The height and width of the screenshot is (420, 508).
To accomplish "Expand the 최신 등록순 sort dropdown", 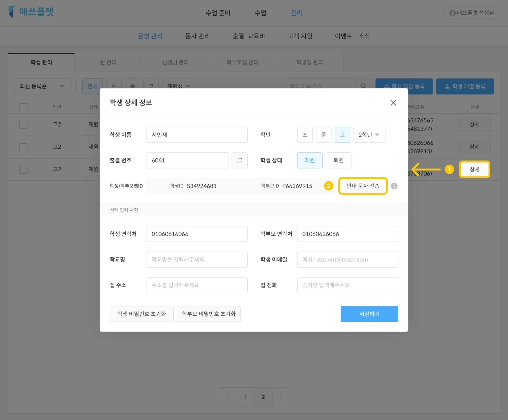I will tap(42, 86).
